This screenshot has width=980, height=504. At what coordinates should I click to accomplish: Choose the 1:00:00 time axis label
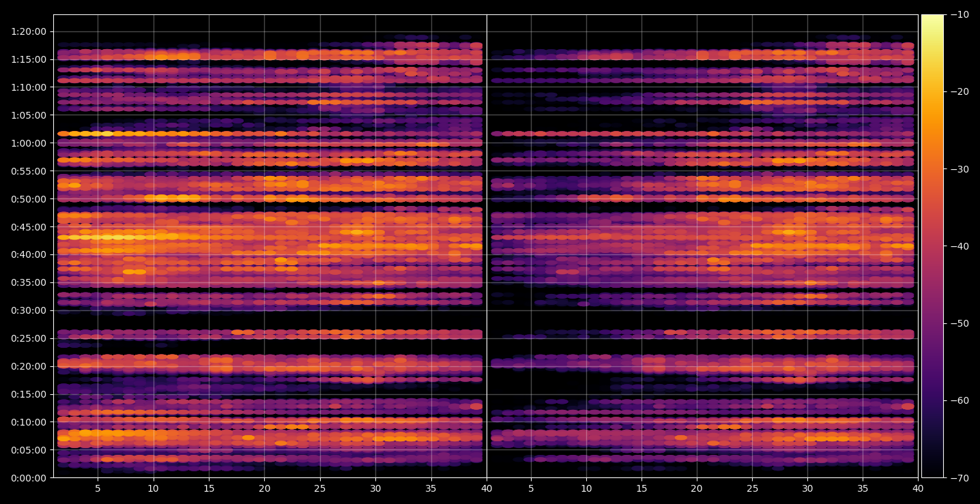click(x=29, y=143)
